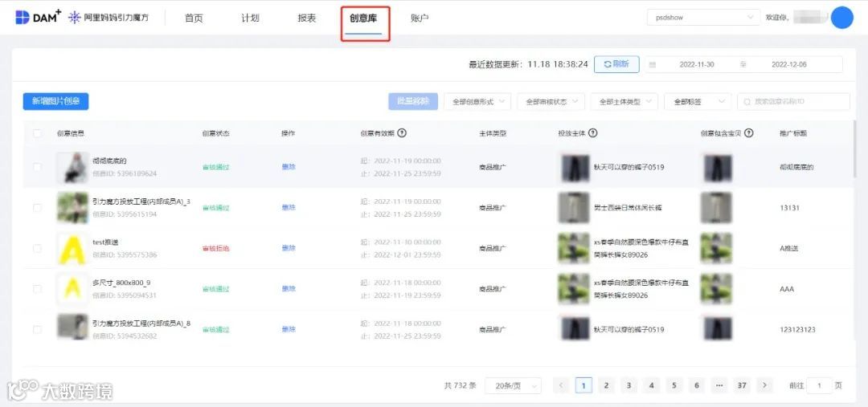This screenshot has width=868, height=407.
Task: Click help icon next to 创意有效期
Action: click(402, 133)
